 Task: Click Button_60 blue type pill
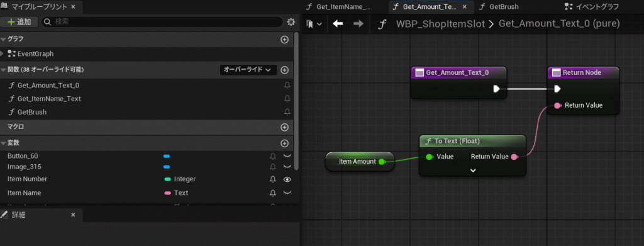tap(167, 156)
